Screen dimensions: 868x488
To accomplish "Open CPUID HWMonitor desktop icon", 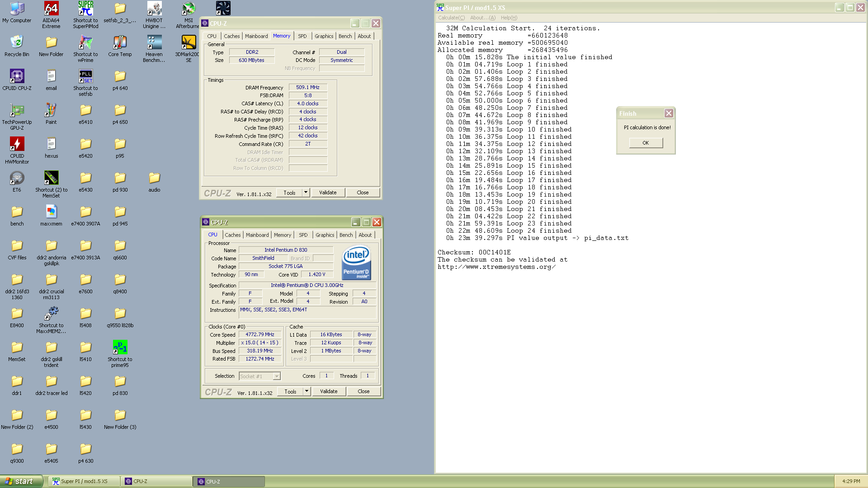I will (x=17, y=150).
